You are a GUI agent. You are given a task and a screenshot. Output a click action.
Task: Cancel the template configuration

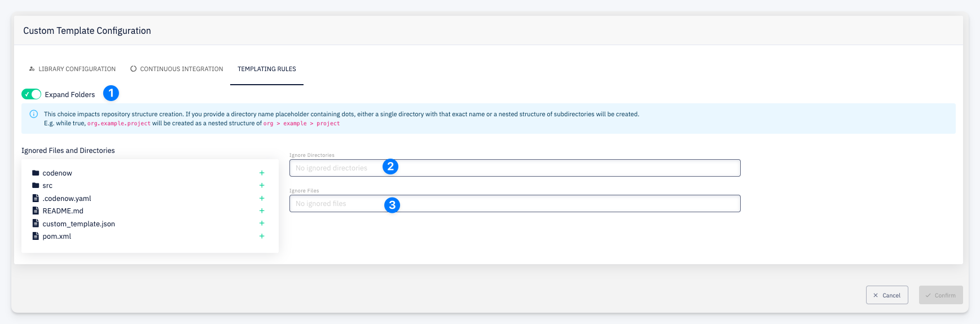(887, 295)
